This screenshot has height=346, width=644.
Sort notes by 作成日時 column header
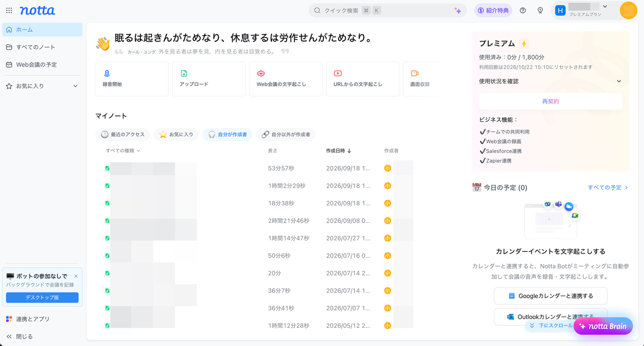tap(338, 151)
